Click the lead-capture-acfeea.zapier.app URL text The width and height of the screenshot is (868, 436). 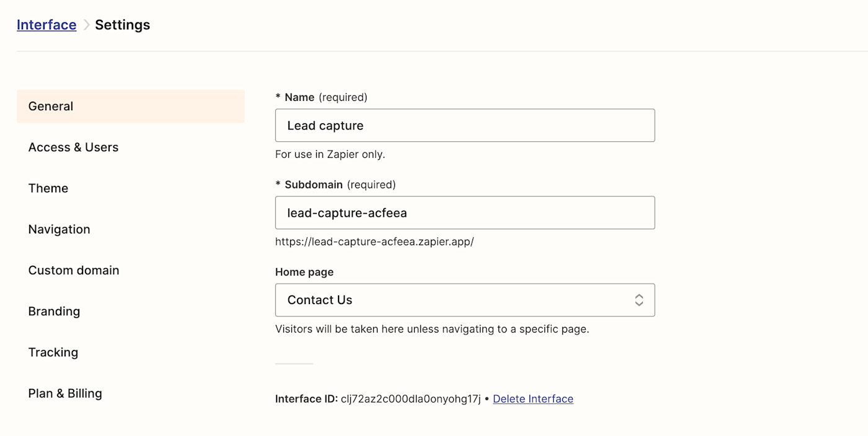pos(374,242)
